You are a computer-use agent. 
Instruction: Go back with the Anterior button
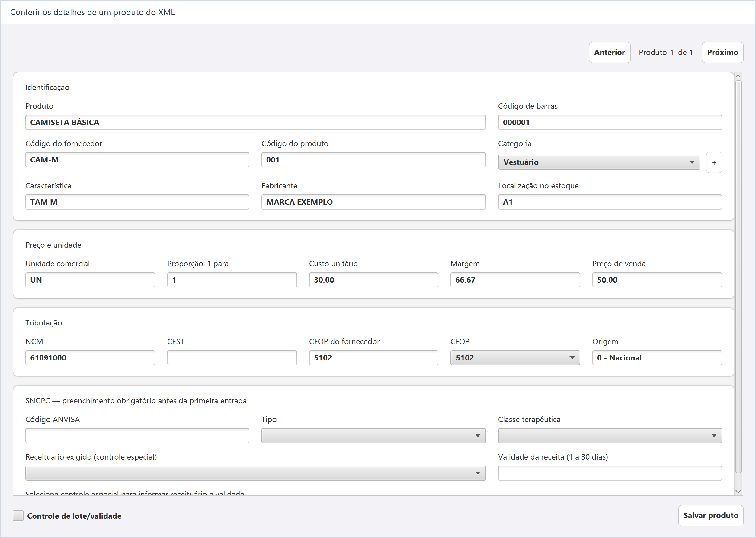tap(610, 52)
